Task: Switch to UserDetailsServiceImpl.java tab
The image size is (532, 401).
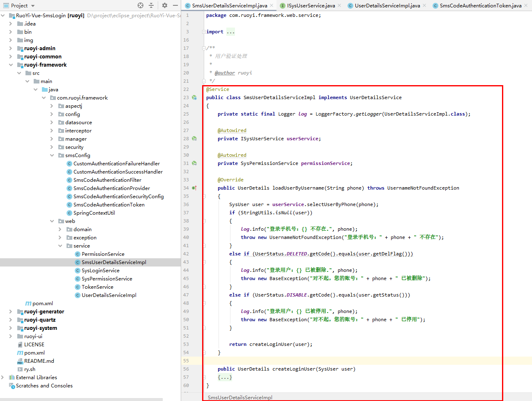Action: (x=387, y=5)
